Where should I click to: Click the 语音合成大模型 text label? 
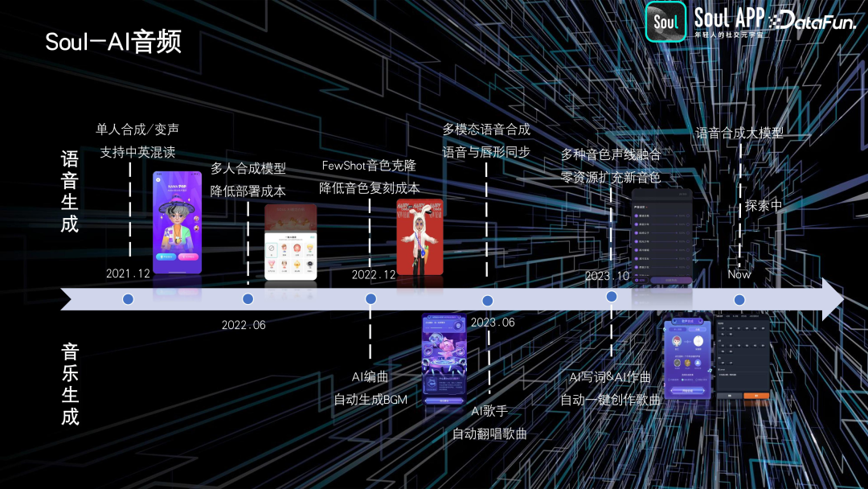[x=739, y=133]
